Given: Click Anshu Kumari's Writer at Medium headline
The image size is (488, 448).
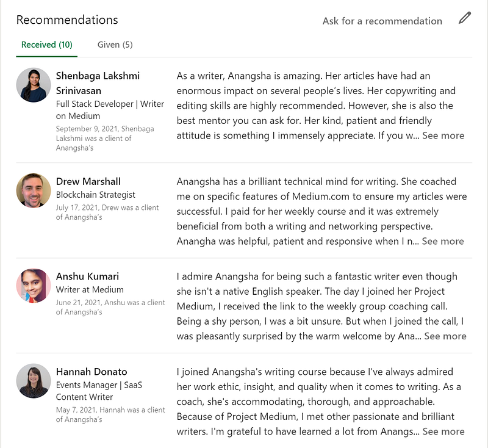Looking at the screenshot, I should tap(90, 289).
